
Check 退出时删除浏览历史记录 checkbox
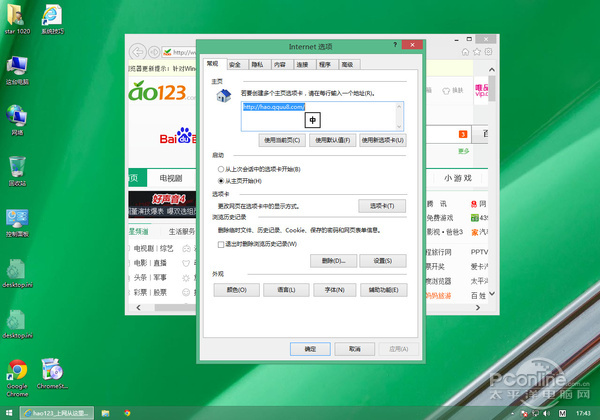tap(220, 244)
